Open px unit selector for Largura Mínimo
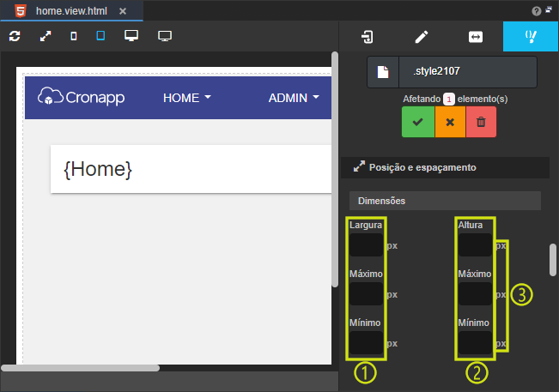The image size is (559, 392). tap(392, 343)
